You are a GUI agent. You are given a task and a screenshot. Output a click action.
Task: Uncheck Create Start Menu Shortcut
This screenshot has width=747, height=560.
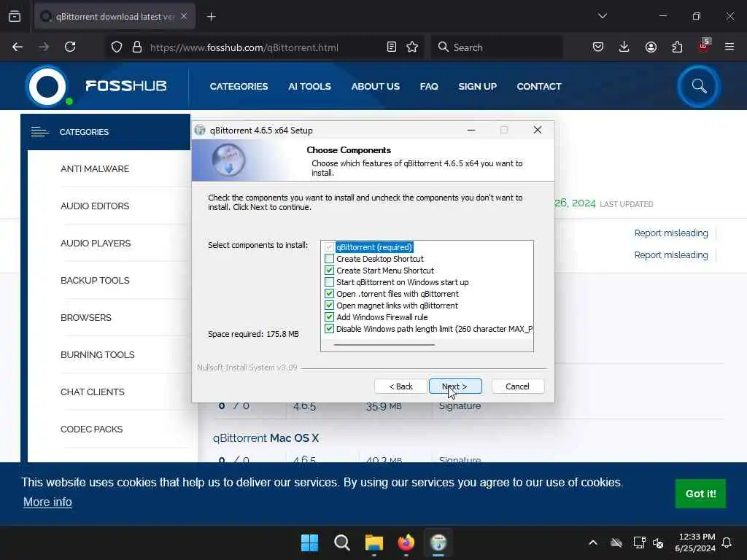[329, 271]
